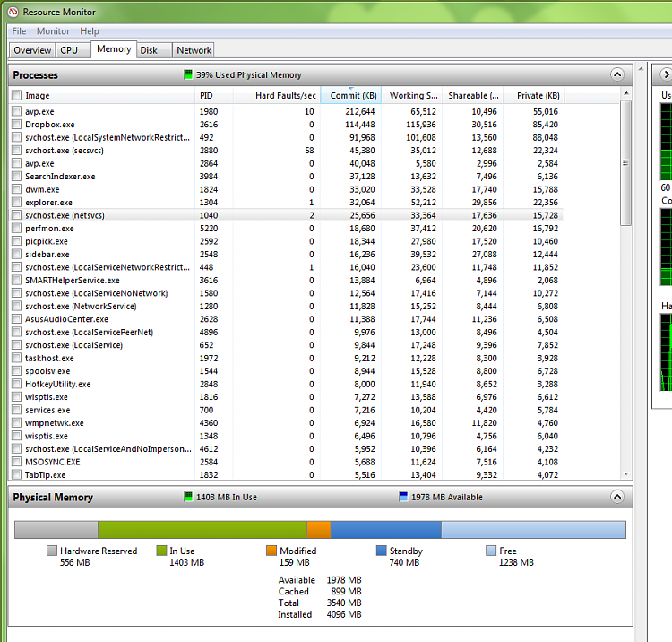Select the svchost.exe (secsvcs) row
Screen dimensions: 672x642
click(x=287, y=151)
